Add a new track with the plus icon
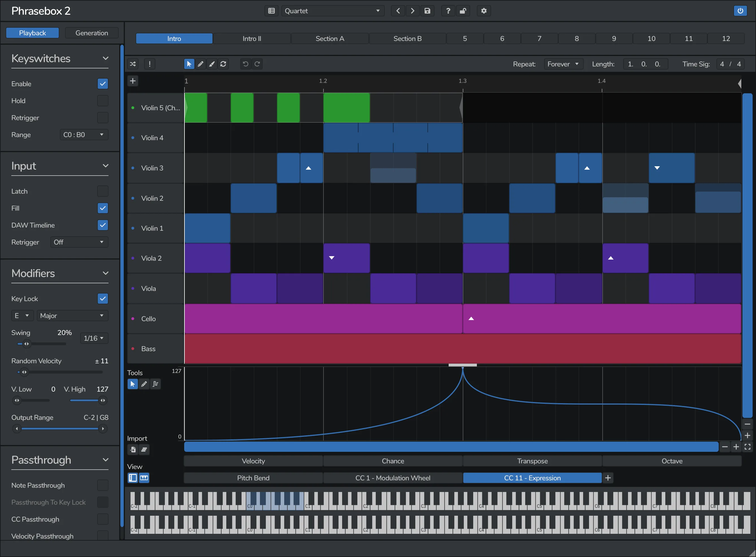Screen dimensions: 756x557 [x=133, y=81]
